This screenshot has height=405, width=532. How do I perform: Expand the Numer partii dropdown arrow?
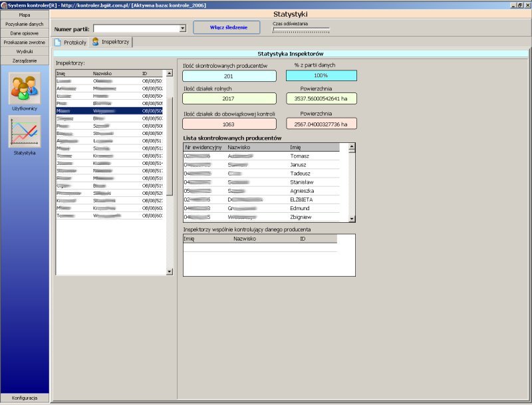pyautogui.click(x=183, y=28)
